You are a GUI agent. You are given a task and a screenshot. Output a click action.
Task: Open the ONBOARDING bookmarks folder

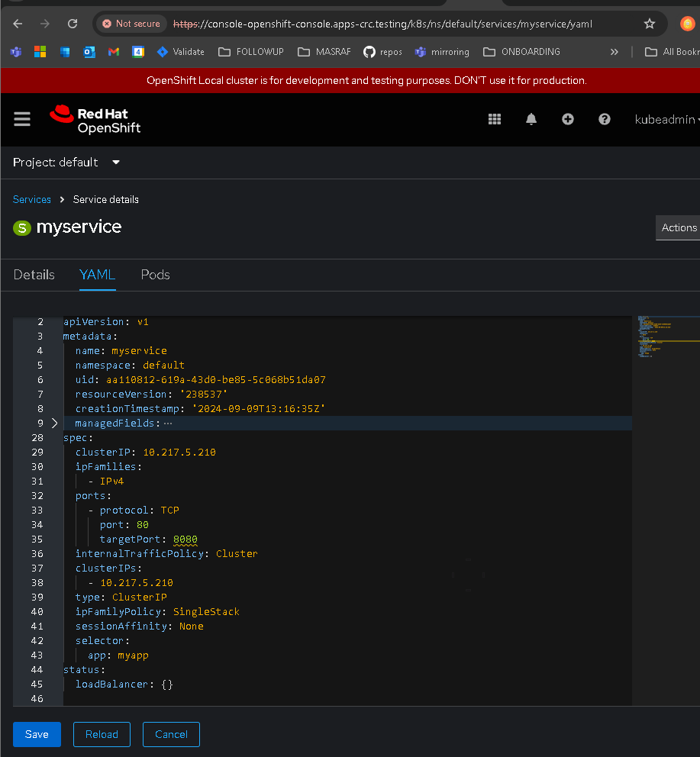coord(521,52)
